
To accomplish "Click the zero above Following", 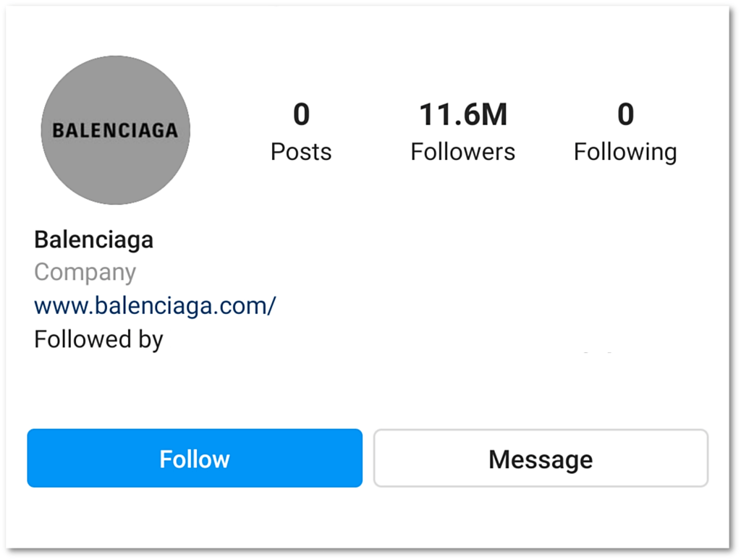I will [x=625, y=114].
